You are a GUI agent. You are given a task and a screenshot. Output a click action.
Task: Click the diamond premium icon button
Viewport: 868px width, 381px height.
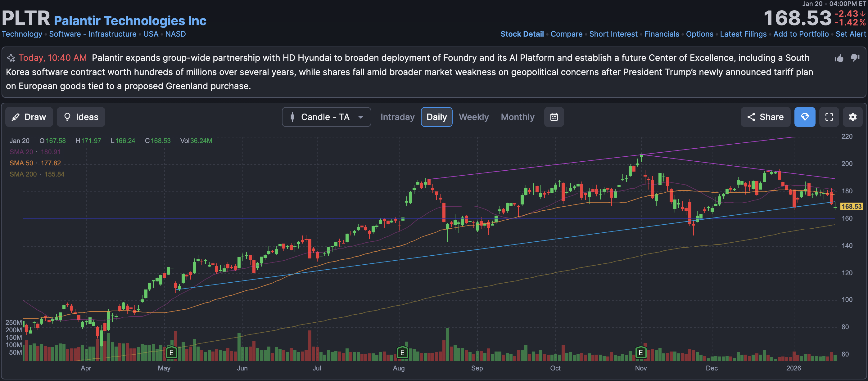point(804,117)
